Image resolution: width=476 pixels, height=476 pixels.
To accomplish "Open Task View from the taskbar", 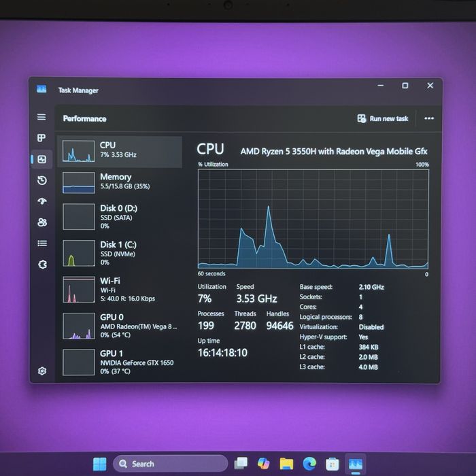I will (x=241, y=463).
